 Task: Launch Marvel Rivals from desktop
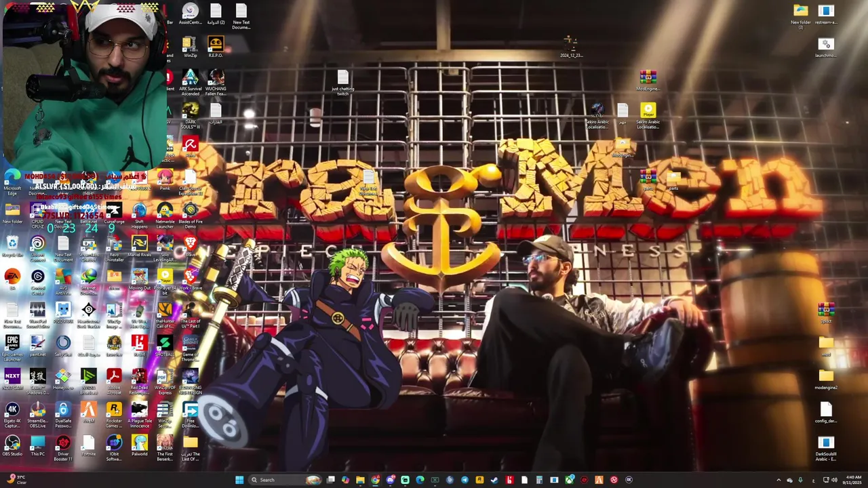tap(139, 247)
